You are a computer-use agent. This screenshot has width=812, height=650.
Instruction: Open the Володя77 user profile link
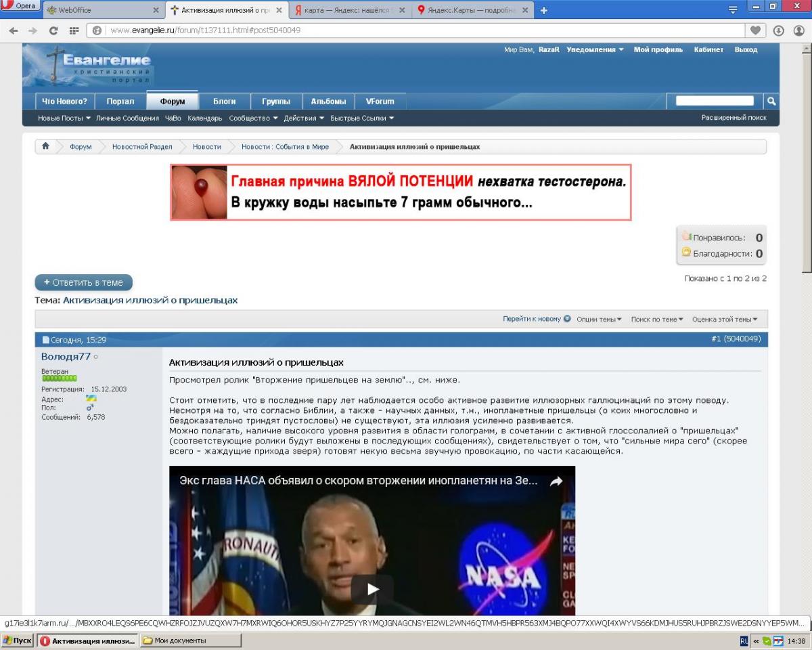(x=66, y=356)
